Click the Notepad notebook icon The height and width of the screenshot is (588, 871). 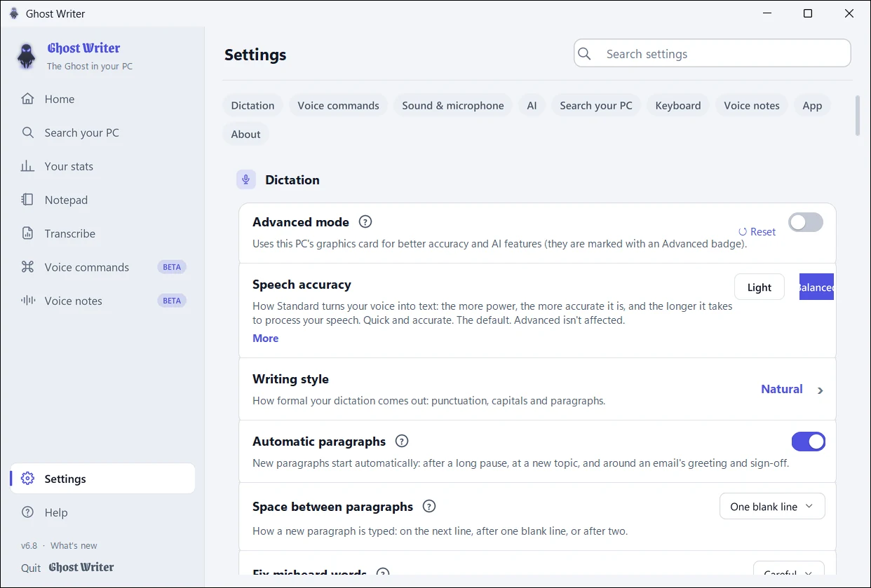27,200
